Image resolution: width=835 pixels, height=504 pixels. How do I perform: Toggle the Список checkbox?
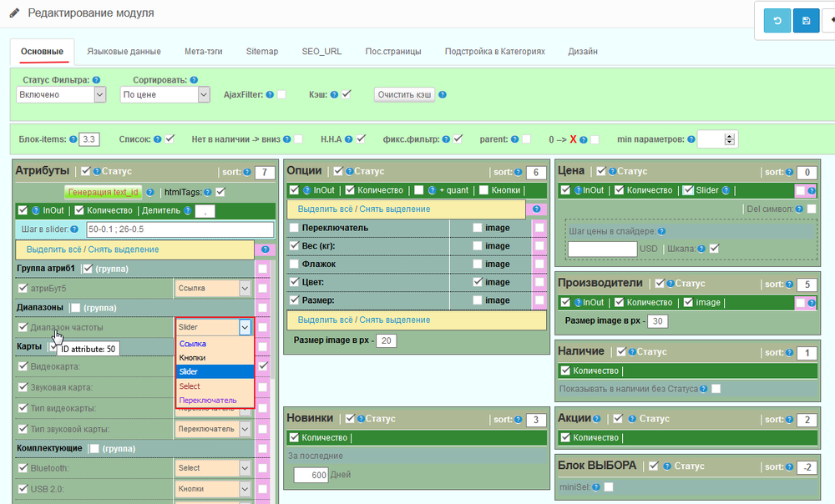click(x=170, y=139)
